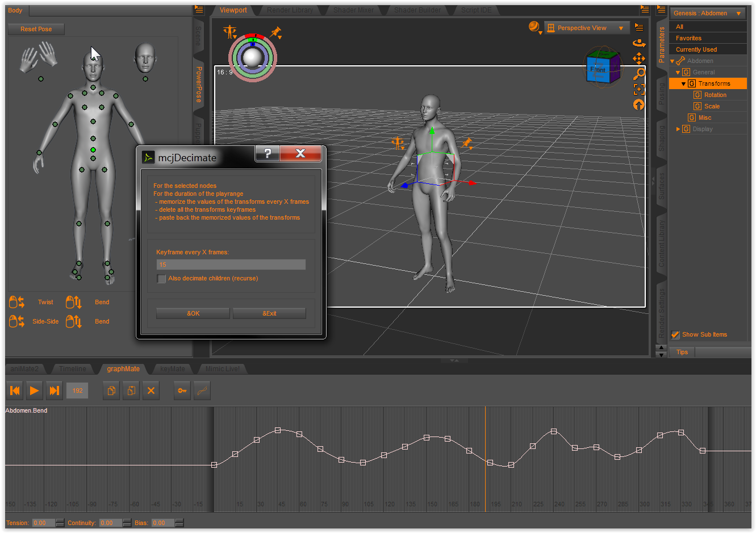Screen dimensions: 756x533
Task: Click the view cube navigator
Action: coord(603,66)
